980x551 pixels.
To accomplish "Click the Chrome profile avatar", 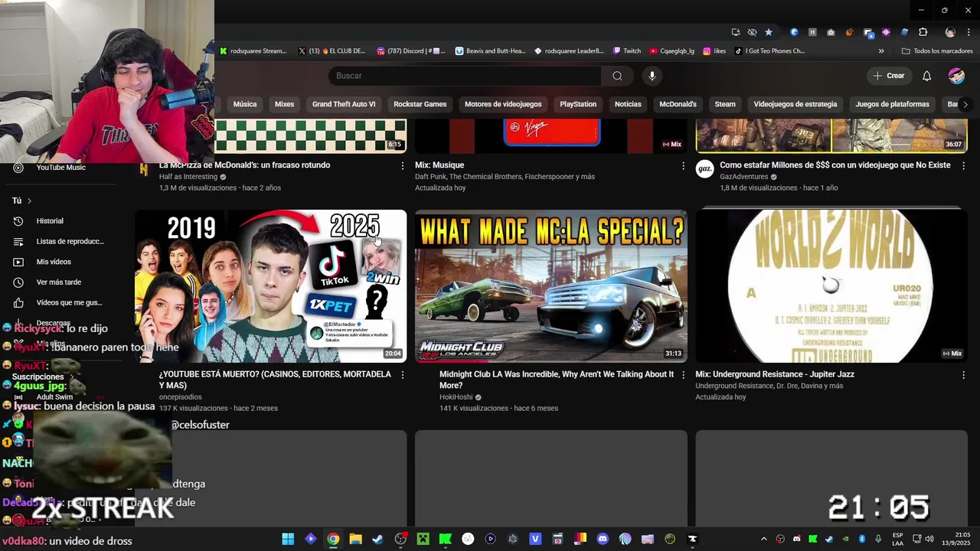I will click(x=950, y=32).
